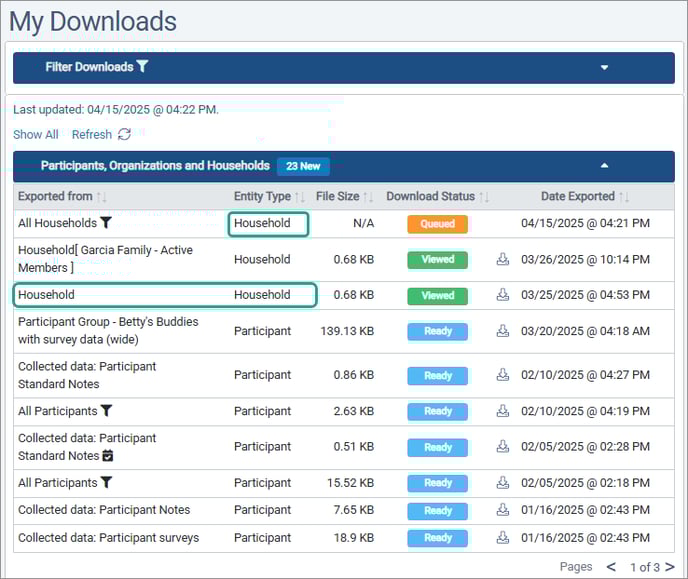Click Ready badge for Betty's Buddies row
Viewport: 688px width, 579px height.
click(437, 331)
